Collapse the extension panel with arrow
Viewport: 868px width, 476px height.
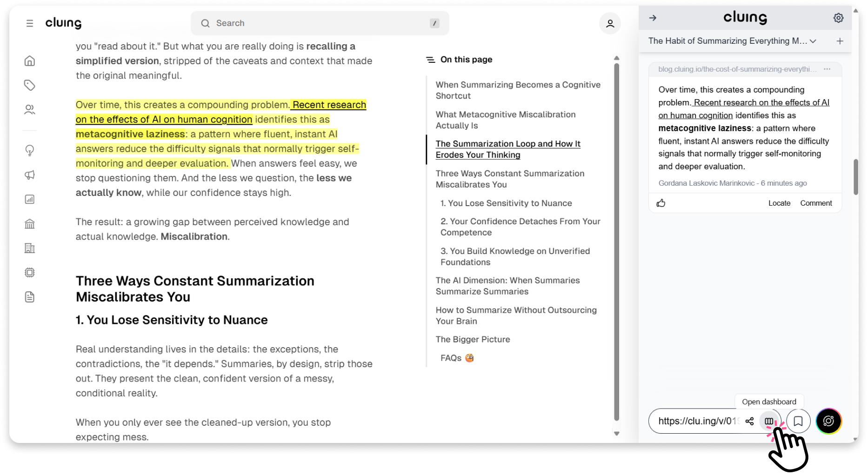(x=653, y=18)
